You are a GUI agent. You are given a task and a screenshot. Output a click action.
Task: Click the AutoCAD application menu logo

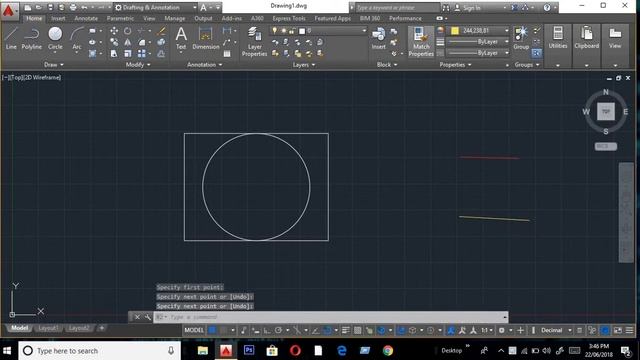click(9, 10)
